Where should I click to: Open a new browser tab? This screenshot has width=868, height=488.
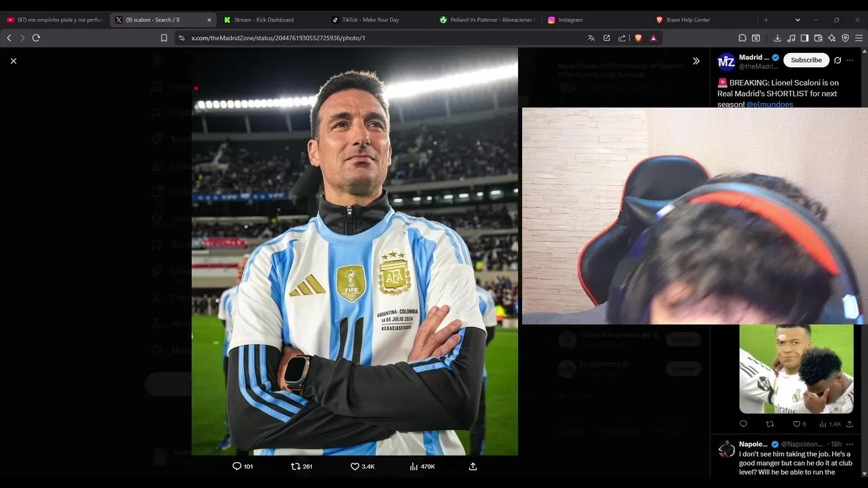coord(766,20)
